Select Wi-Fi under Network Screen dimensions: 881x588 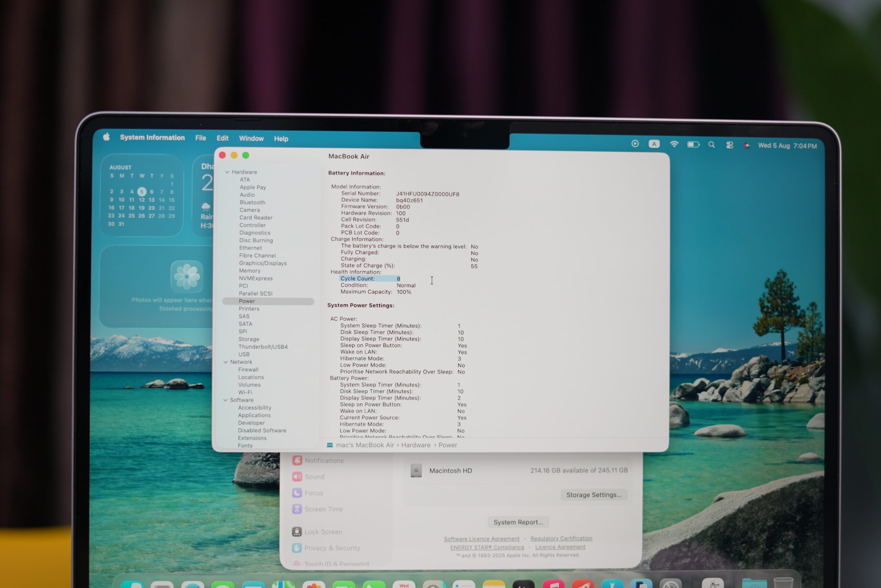tap(245, 392)
